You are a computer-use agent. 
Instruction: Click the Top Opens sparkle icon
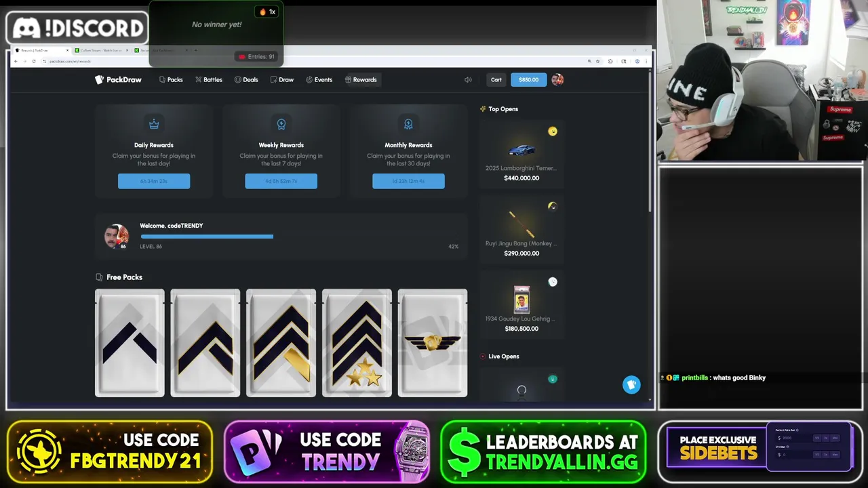(483, 109)
